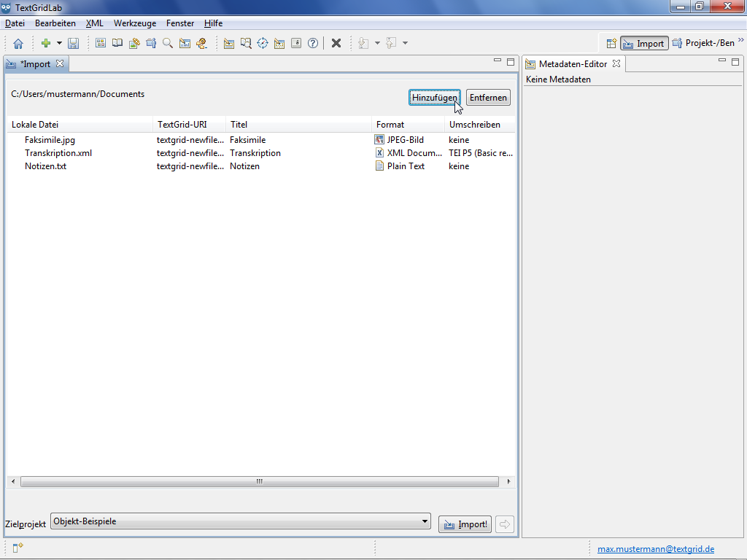747x560 pixels.
Task: Click the green plus new-item icon
Action: pyautogui.click(x=46, y=44)
